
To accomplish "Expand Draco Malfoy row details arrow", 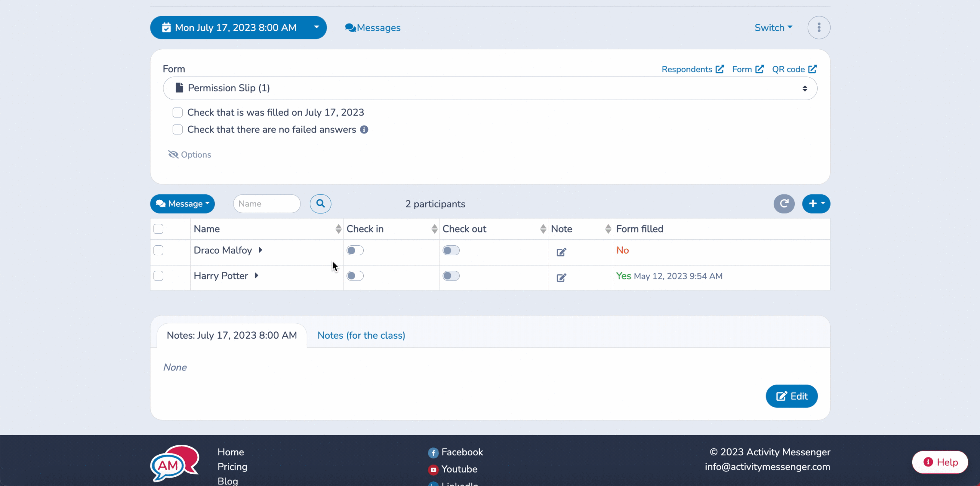I will point(260,250).
